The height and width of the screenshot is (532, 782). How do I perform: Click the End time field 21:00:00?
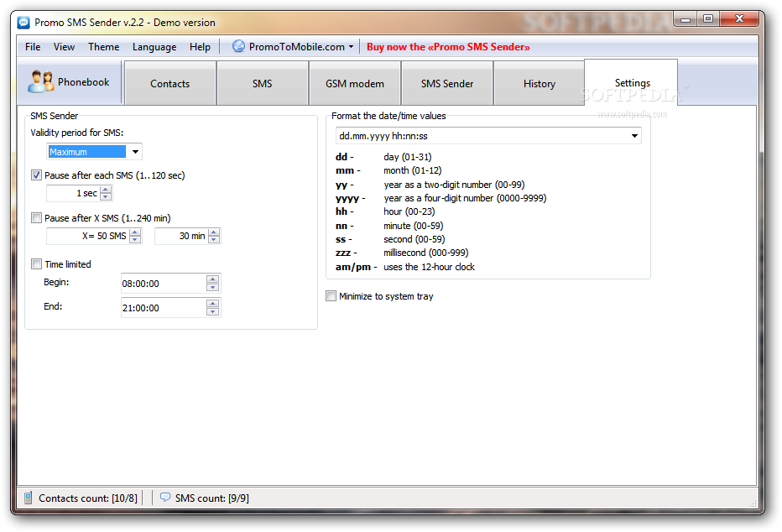[164, 308]
